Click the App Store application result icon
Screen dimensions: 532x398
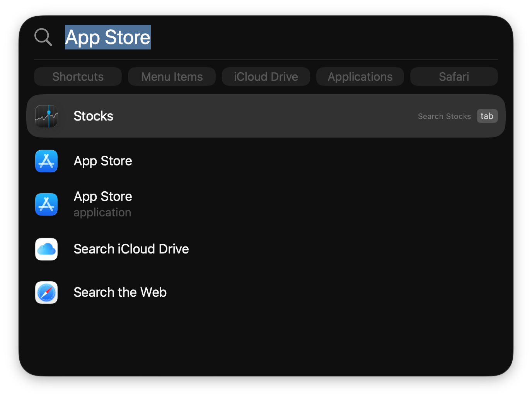coord(46,204)
